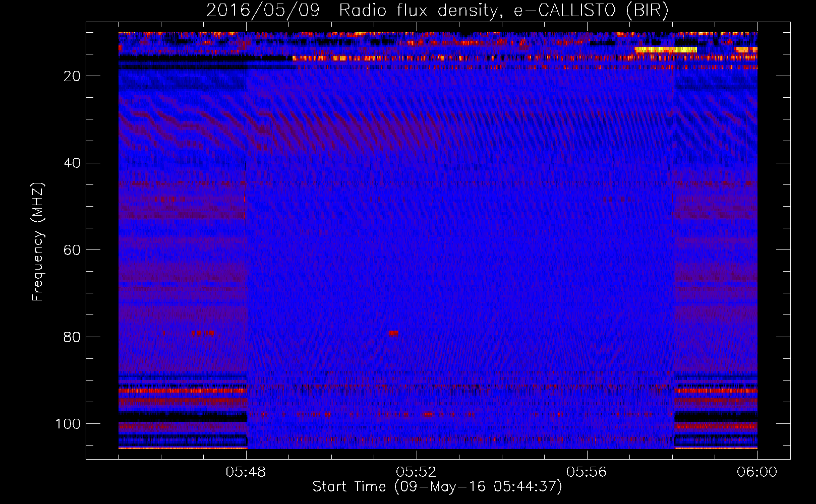Screen dimensions: 816x504
Task: Click the 06:00 time tick label
Action: [x=757, y=472]
